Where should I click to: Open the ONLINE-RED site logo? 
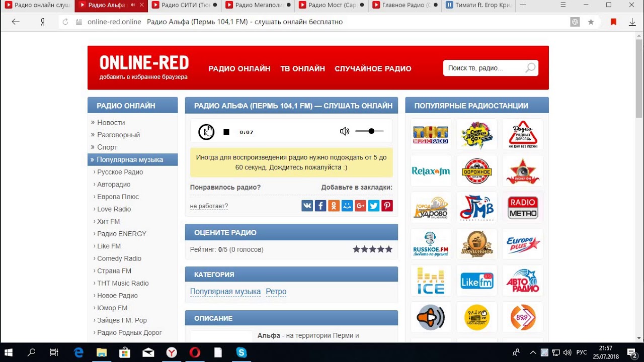coord(144,63)
